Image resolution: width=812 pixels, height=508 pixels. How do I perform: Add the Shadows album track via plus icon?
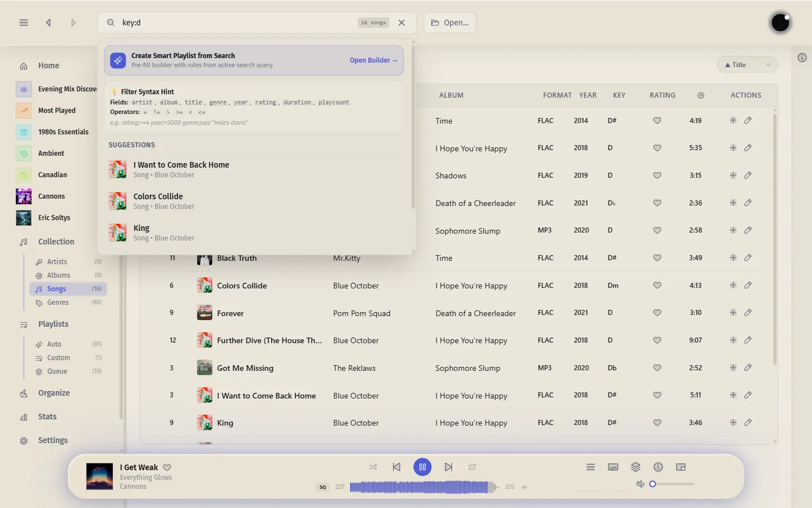pyautogui.click(x=733, y=176)
